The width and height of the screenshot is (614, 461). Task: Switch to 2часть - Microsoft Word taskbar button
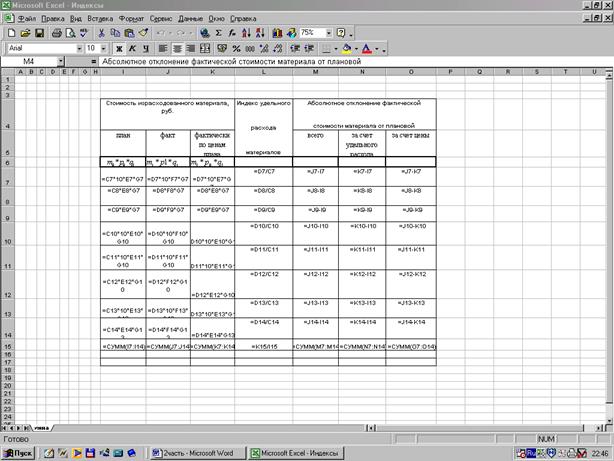click(196, 453)
